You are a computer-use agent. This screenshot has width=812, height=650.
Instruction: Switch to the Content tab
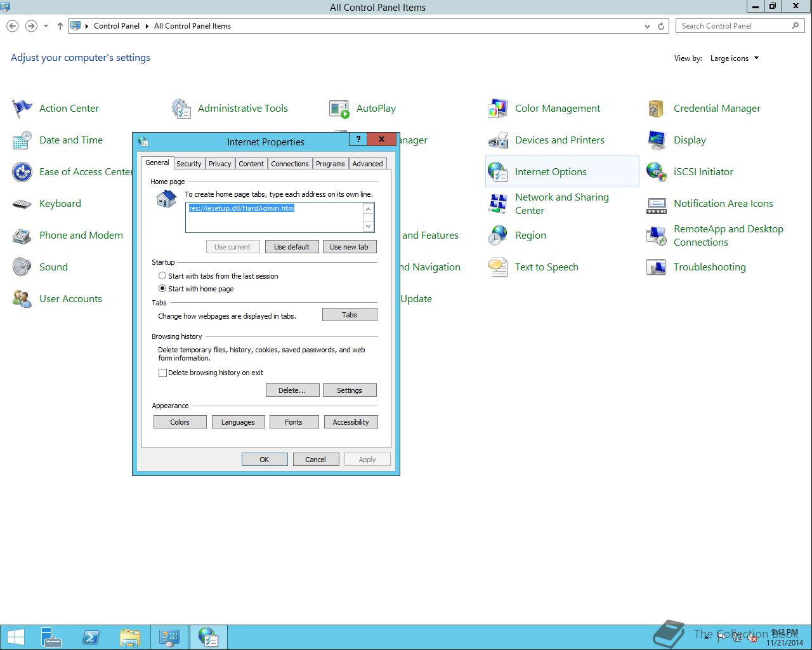click(x=251, y=164)
